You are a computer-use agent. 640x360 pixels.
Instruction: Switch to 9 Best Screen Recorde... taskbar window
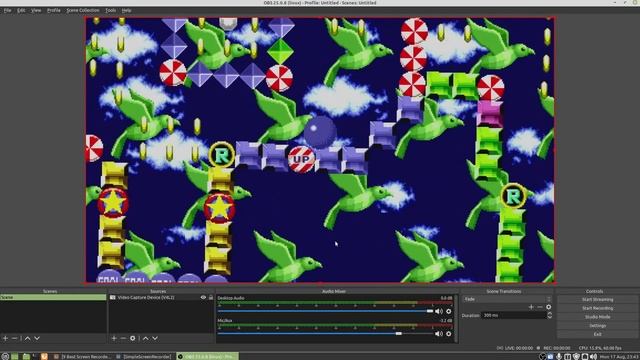click(x=82, y=356)
